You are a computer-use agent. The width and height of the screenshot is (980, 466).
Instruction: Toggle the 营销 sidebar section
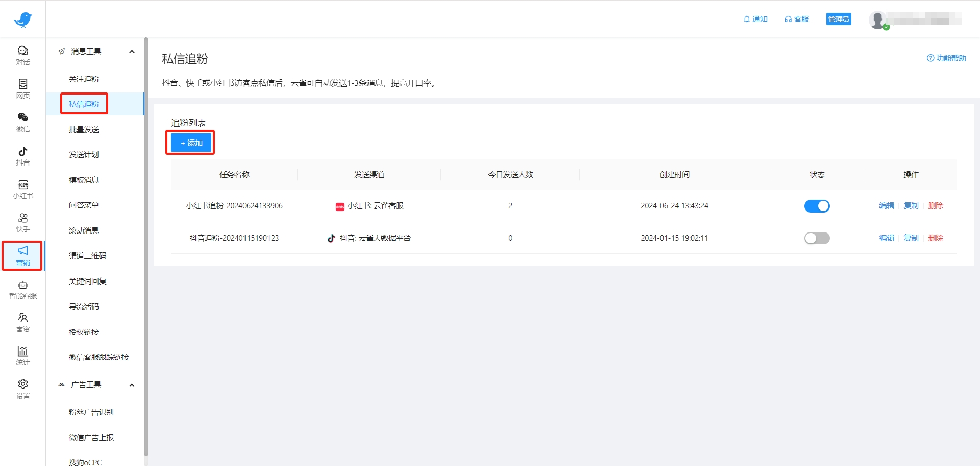pos(22,255)
